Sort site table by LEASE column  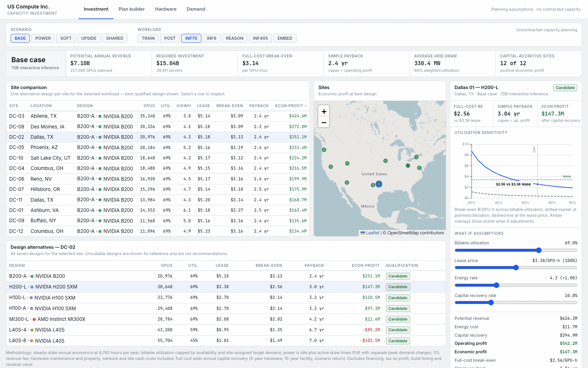coord(203,106)
